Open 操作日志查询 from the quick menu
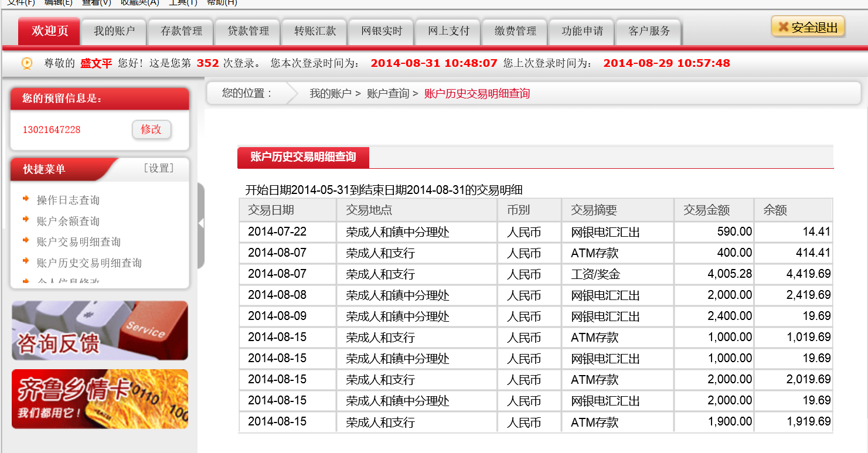868x453 pixels. (x=68, y=200)
